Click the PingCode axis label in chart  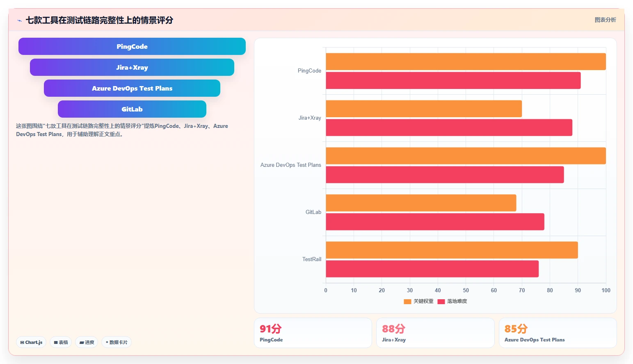click(309, 71)
